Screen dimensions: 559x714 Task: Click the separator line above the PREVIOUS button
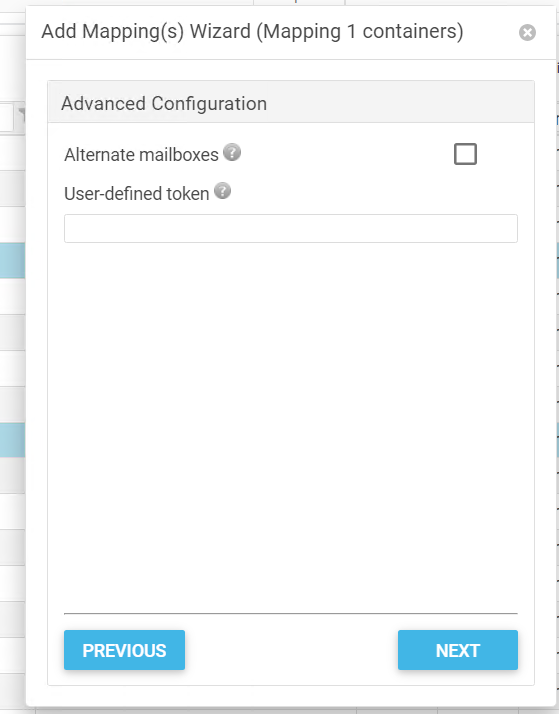click(x=290, y=613)
